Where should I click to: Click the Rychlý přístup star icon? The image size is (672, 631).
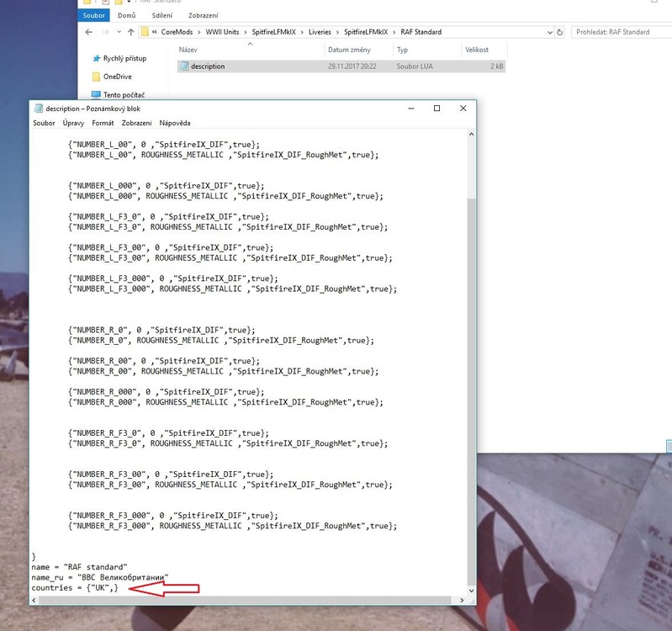point(97,58)
